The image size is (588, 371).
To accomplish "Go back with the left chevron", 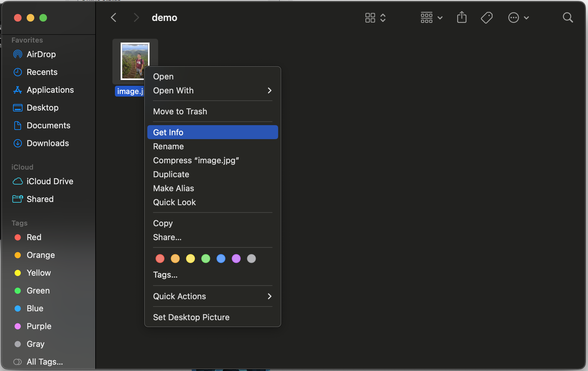I will (x=114, y=17).
